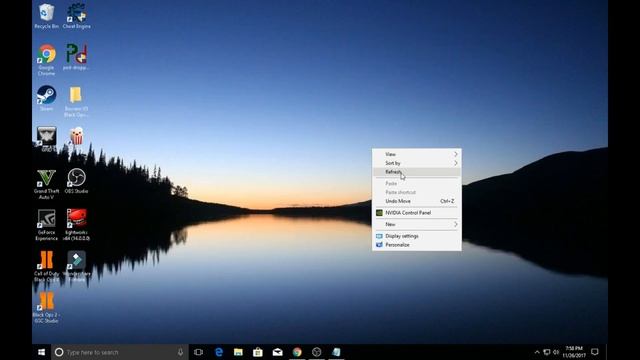Select the yellow folder desktop icon
Screen dimensions: 640x360
coord(76,101)
